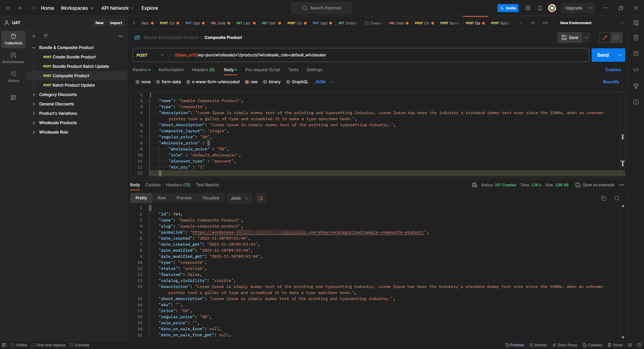Expand the Category Discounts folder
Screen dimensions: 644x349
[x=34, y=95]
